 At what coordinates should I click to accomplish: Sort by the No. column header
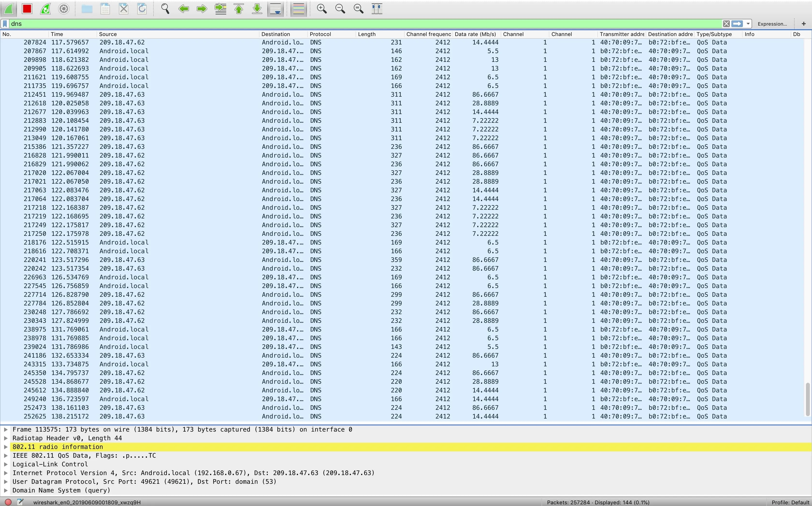click(x=24, y=34)
